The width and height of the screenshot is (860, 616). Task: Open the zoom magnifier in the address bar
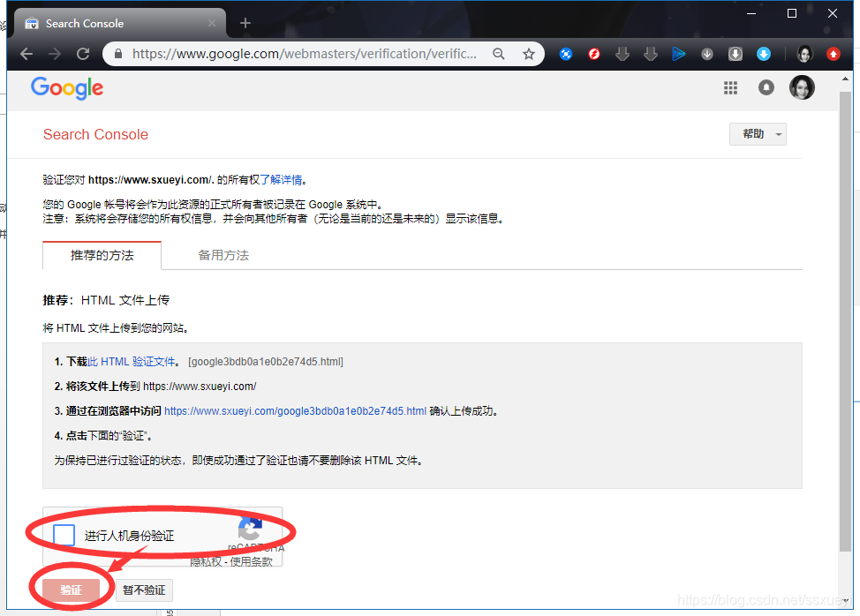(x=499, y=54)
